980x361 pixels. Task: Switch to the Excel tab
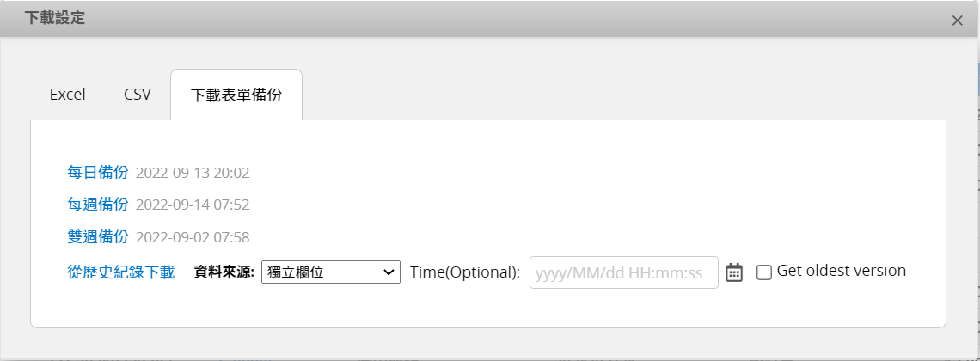[68, 95]
